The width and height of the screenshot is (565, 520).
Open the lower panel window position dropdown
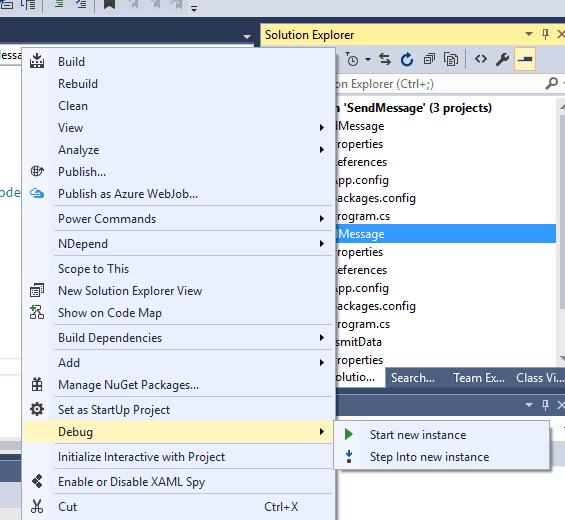[x=529, y=405]
